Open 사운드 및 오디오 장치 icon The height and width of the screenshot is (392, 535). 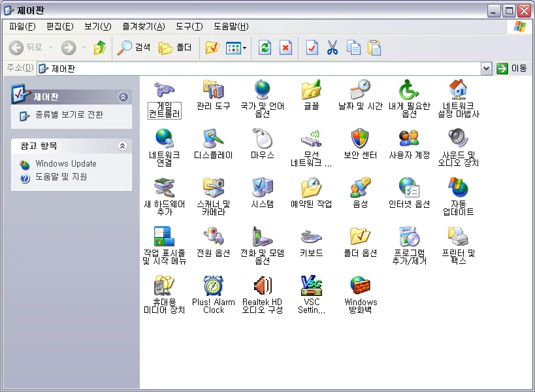tap(458, 138)
